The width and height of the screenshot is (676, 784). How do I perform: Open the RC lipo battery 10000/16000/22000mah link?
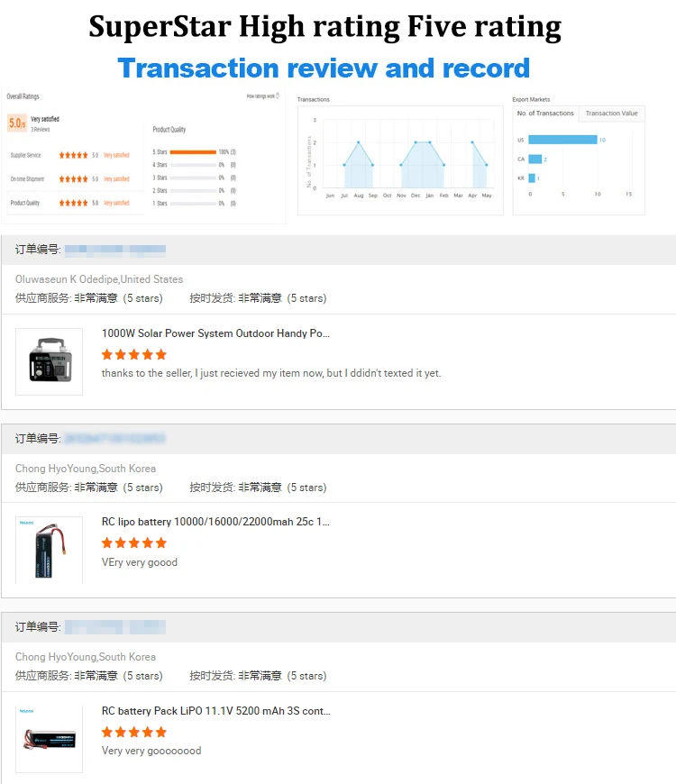215,522
